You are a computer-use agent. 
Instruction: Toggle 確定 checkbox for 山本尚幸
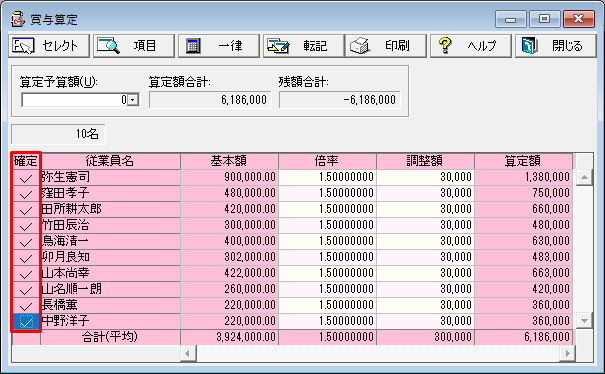[26, 274]
